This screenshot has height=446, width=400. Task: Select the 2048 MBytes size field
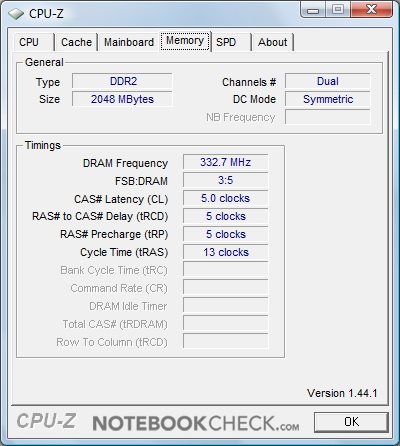coord(122,99)
